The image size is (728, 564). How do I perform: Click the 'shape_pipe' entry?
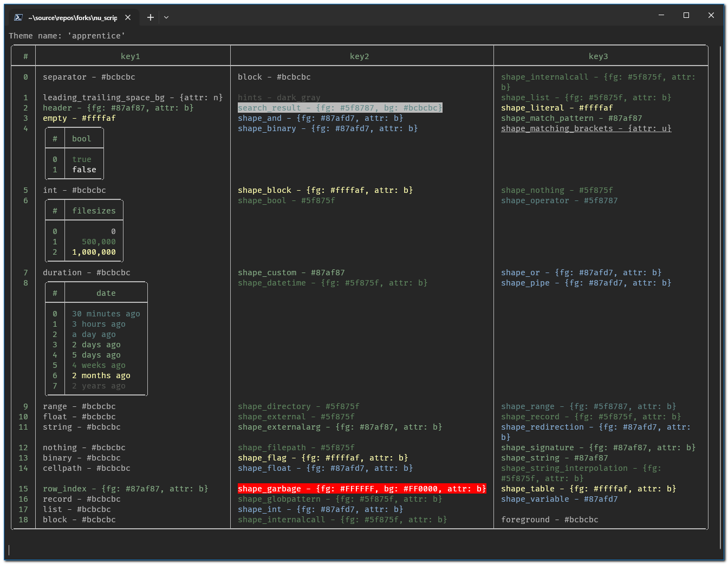pos(587,283)
